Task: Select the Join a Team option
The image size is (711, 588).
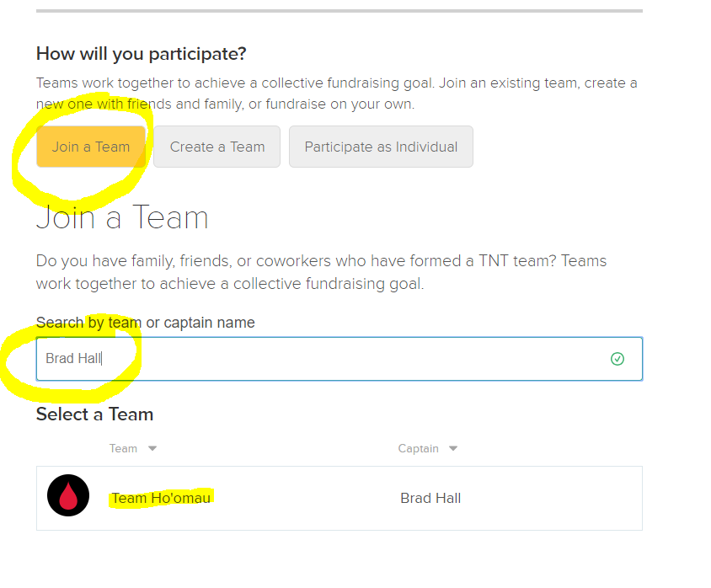Action: [91, 147]
